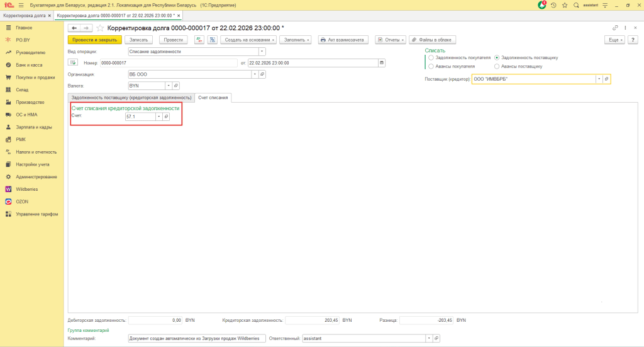Screen dimensions: 644x347
Task: Open the calendar picker in date field
Action: (381, 63)
